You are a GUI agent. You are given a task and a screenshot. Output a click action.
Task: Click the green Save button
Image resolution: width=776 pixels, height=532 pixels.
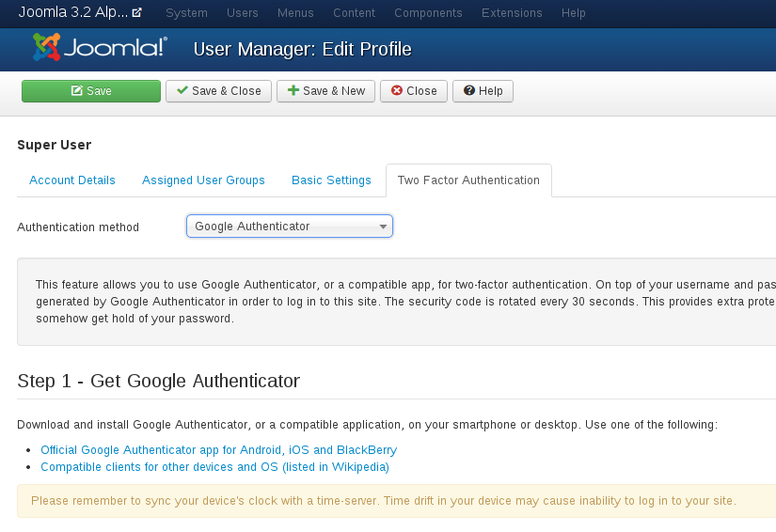(x=91, y=91)
